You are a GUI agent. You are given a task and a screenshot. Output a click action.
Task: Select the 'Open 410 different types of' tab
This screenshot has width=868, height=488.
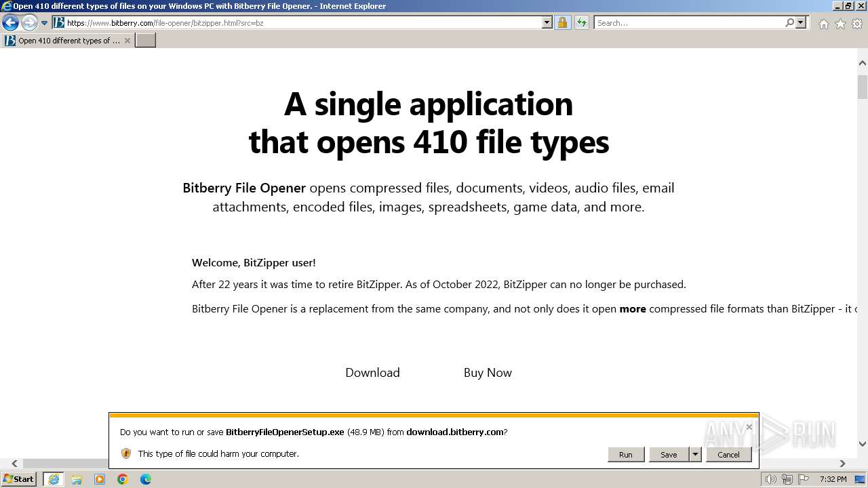click(x=68, y=41)
